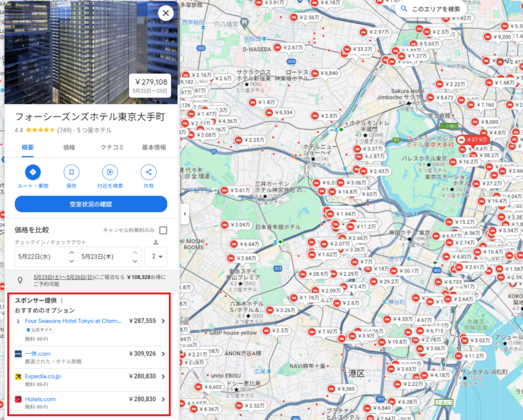Image resolution: width=523 pixels, height=420 pixels.
Task: Open the Expedia.co.jp booking link
Action: click(43, 376)
